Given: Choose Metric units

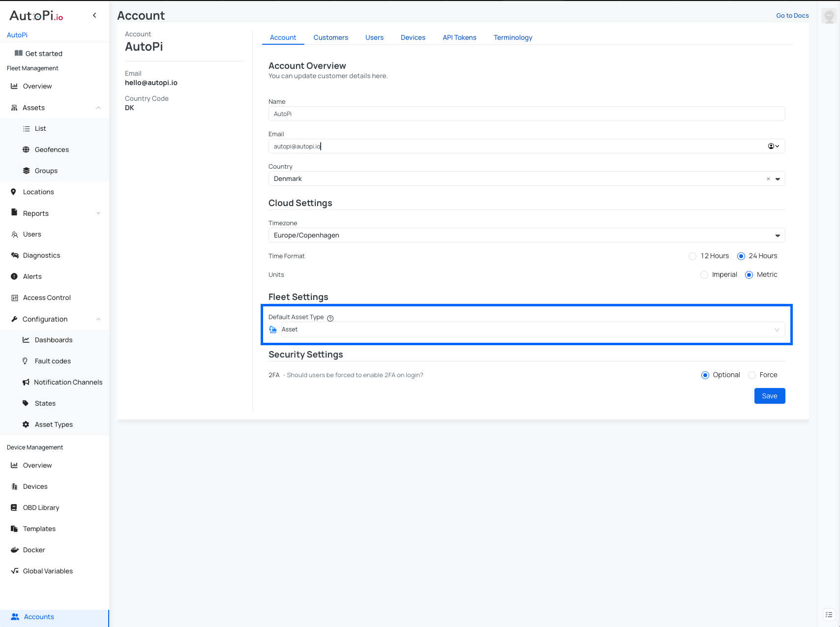Looking at the screenshot, I should pyautogui.click(x=749, y=275).
